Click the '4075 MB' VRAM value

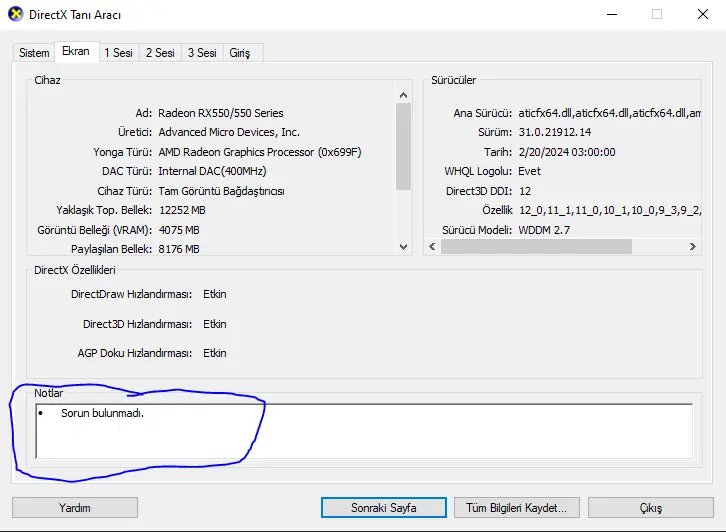pyautogui.click(x=179, y=230)
